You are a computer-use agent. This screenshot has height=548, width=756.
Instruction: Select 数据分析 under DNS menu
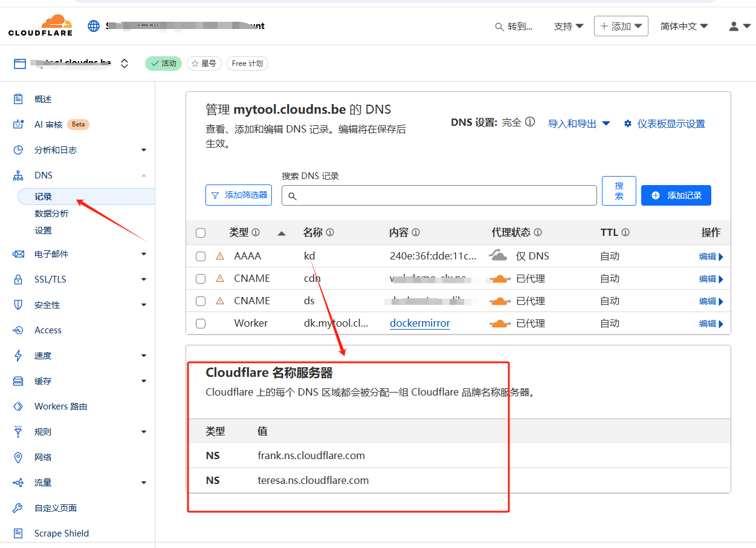[x=51, y=214]
